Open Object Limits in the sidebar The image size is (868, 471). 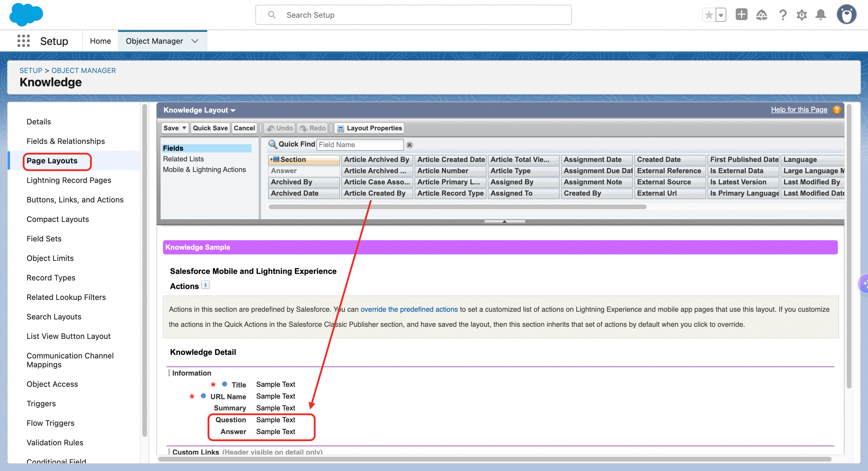(x=50, y=258)
